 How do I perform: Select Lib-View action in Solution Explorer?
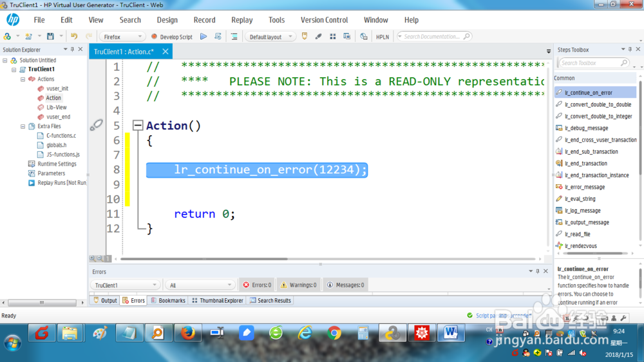56,107
